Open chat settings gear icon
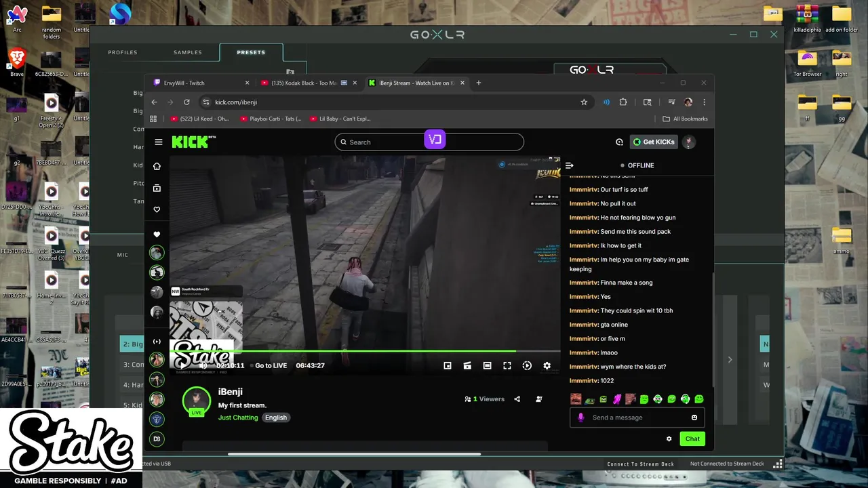The image size is (868, 488). [669, 439]
